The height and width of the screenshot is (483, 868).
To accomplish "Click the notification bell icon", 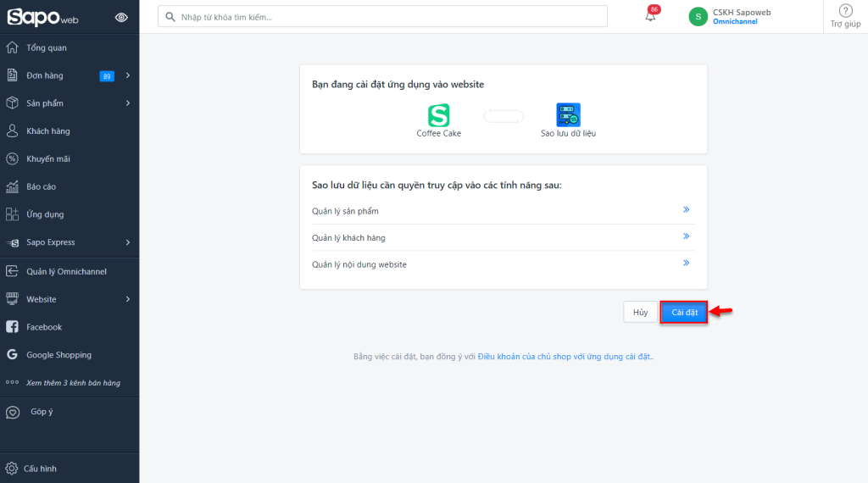I will coord(650,16).
